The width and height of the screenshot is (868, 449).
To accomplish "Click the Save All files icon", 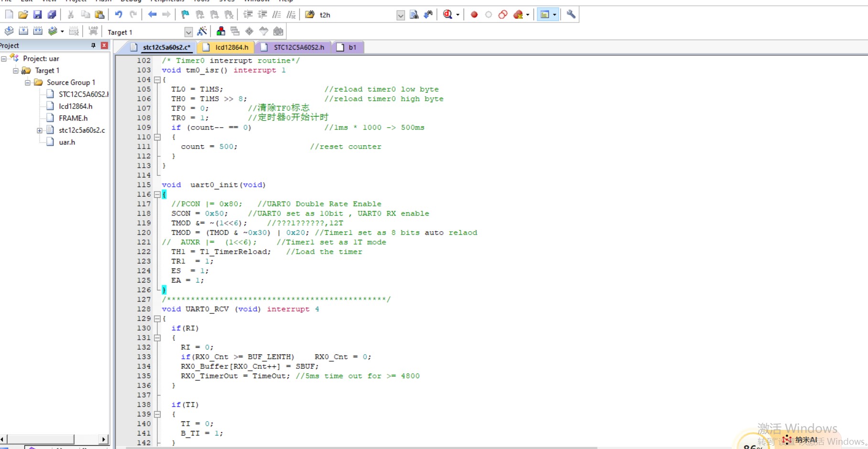I will click(x=52, y=15).
